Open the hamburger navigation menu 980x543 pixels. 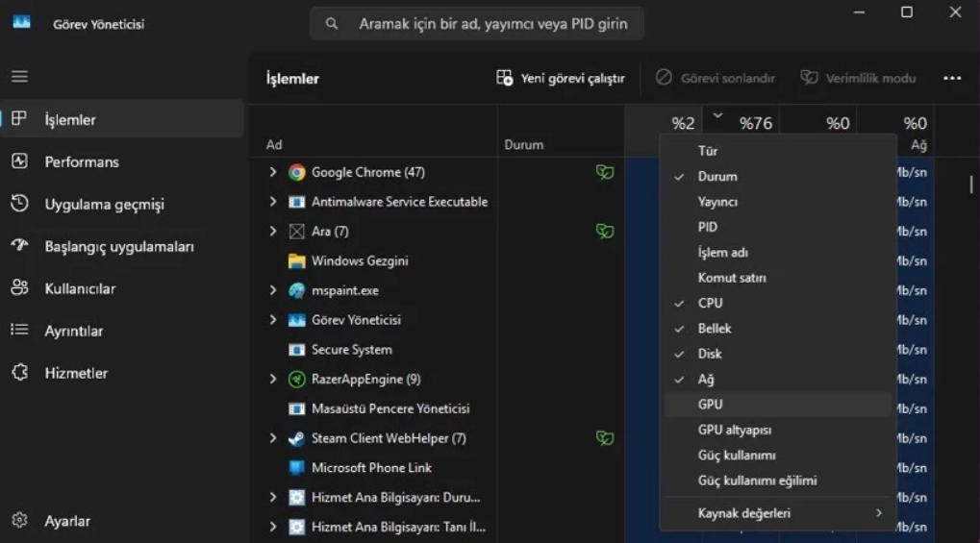(x=19, y=76)
